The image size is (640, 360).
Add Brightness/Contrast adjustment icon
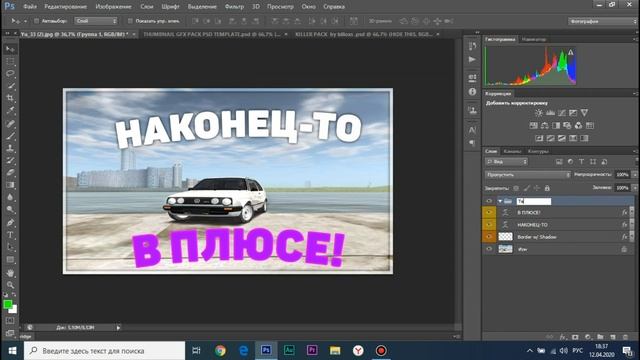pos(539,113)
